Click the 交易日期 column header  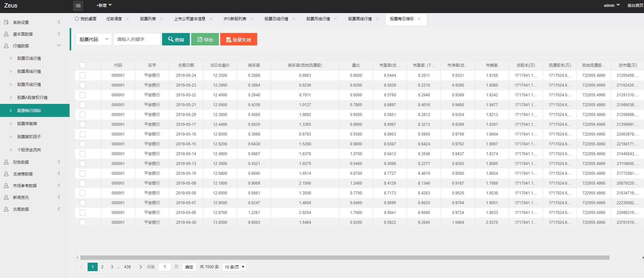(x=186, y=65)
